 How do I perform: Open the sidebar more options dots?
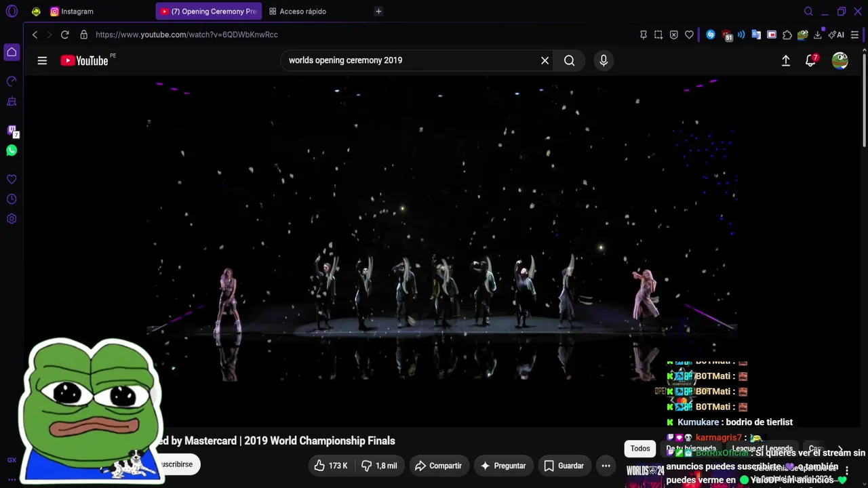pyautogui.click(x=12, y=479)
